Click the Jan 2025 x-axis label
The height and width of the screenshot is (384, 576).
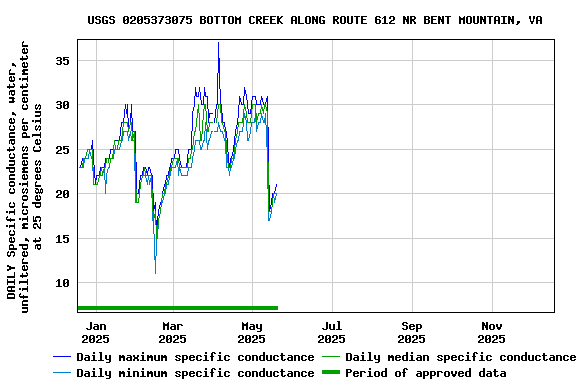(96, 333)
